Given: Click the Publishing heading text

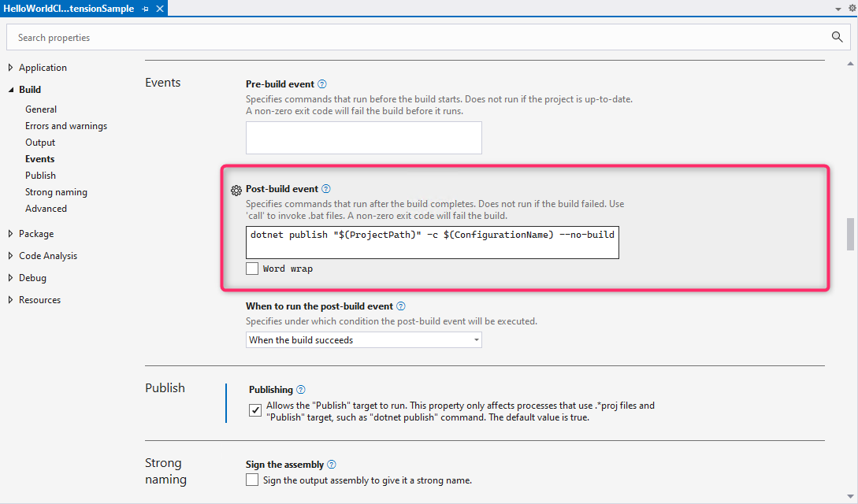Looking at the screenshot, I should click(271, 390).
